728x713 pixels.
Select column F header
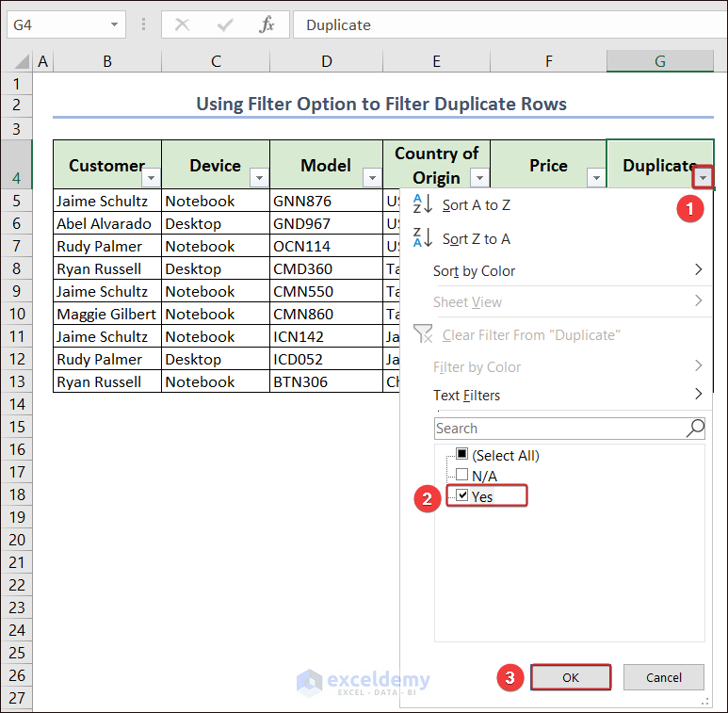click(548, 61)
